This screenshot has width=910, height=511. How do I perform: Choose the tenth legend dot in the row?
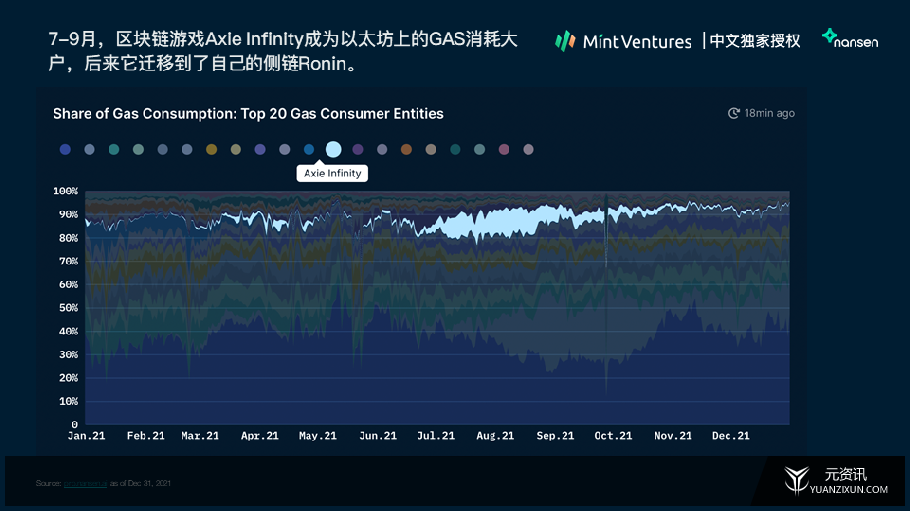coord(284,150)
